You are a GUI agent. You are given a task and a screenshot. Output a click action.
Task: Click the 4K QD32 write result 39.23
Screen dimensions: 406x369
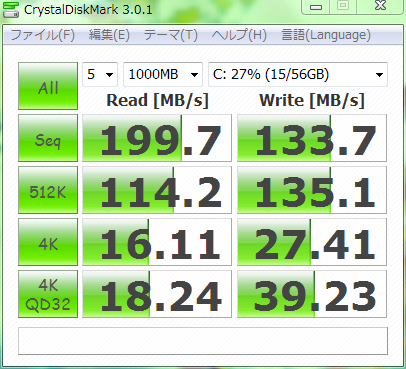click(312, 294)
